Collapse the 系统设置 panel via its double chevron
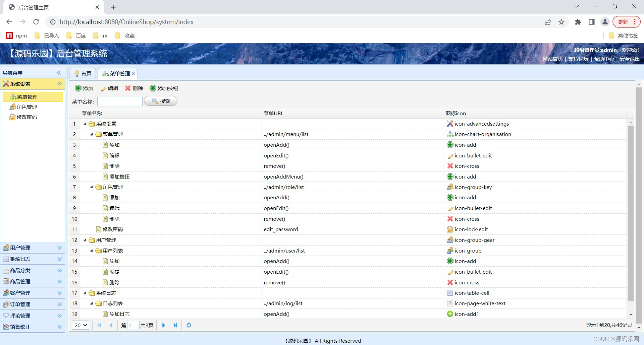This screenshot has height=345, width=644. pos(60,84)
